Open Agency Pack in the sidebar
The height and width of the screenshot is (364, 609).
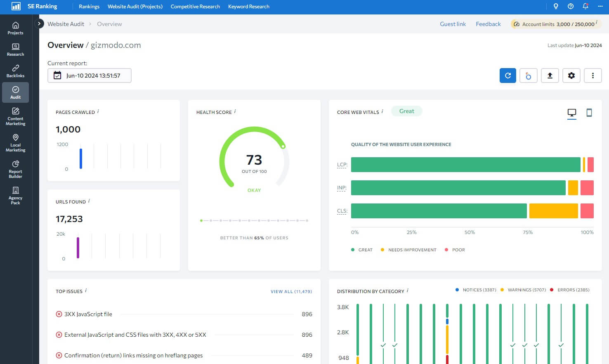[15, 196]
